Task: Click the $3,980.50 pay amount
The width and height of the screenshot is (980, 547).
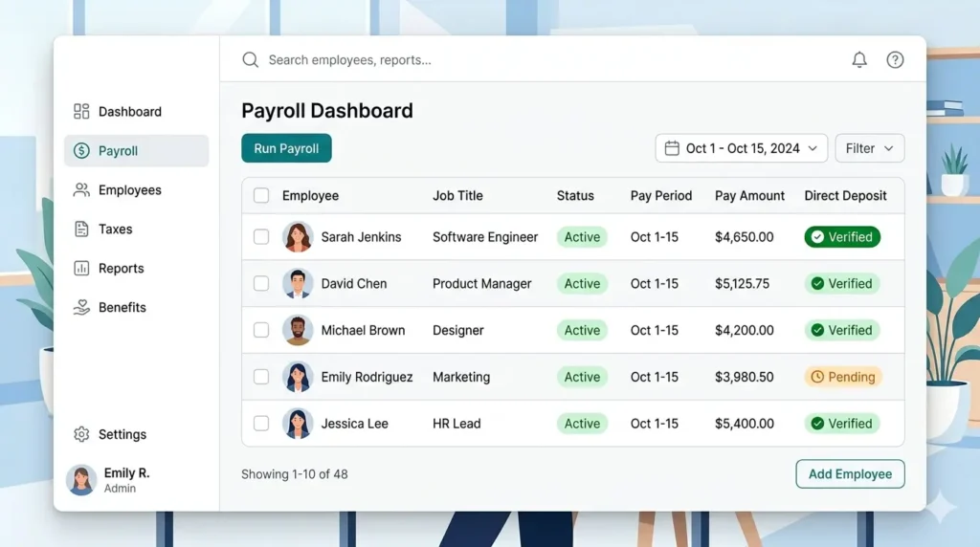Action: [745, 377]
